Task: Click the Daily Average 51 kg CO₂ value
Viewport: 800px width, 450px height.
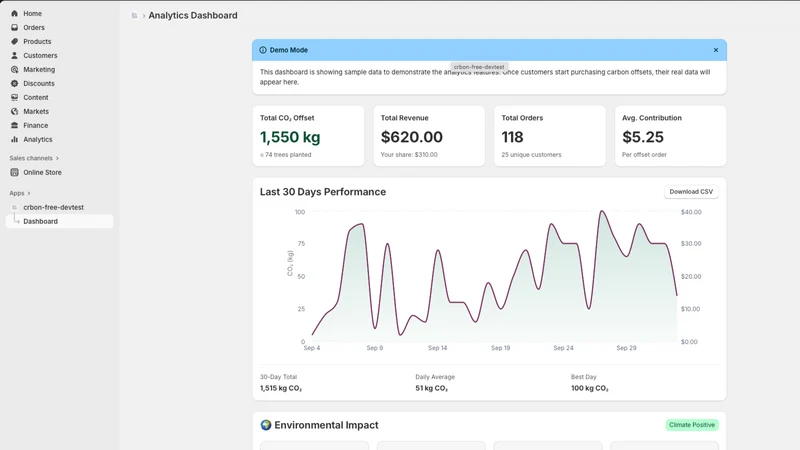Action: point(432,388)
